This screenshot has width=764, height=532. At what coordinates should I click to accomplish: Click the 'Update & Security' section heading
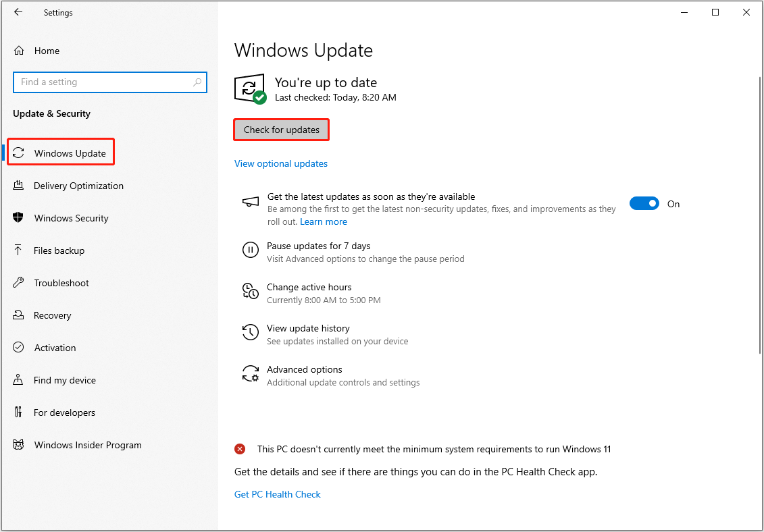tap(51, 113)
